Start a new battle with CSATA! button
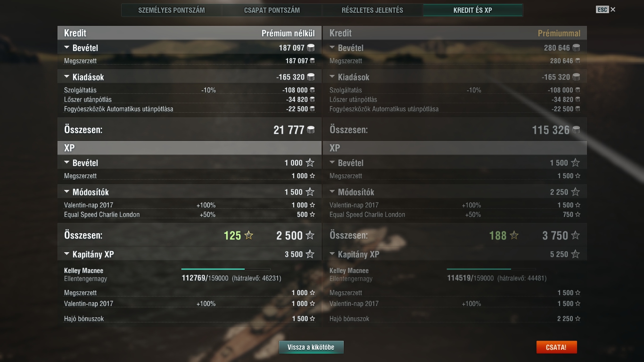Screen dimensions: 644x362 coord(556,347)
